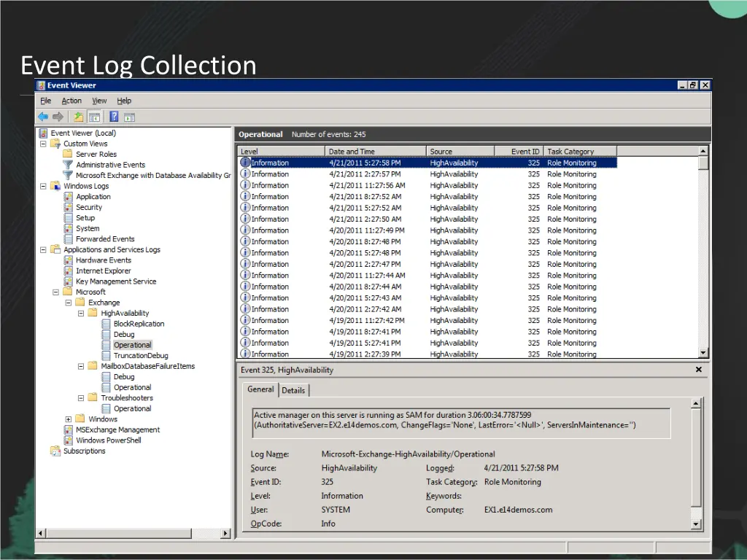
Task: Collapse the Troubleshooters folder node
Action: click(x=81, y=397)
